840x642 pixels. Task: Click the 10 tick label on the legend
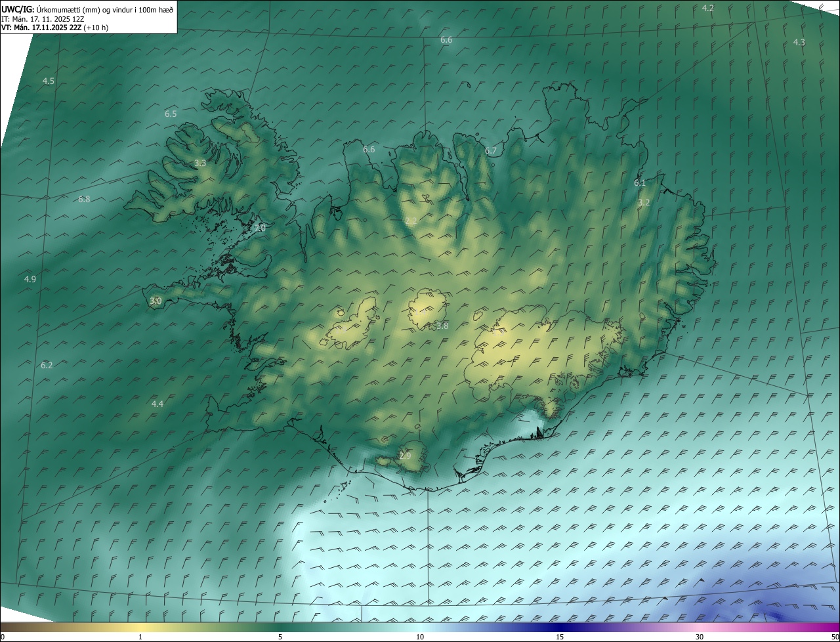coord(420,637)
